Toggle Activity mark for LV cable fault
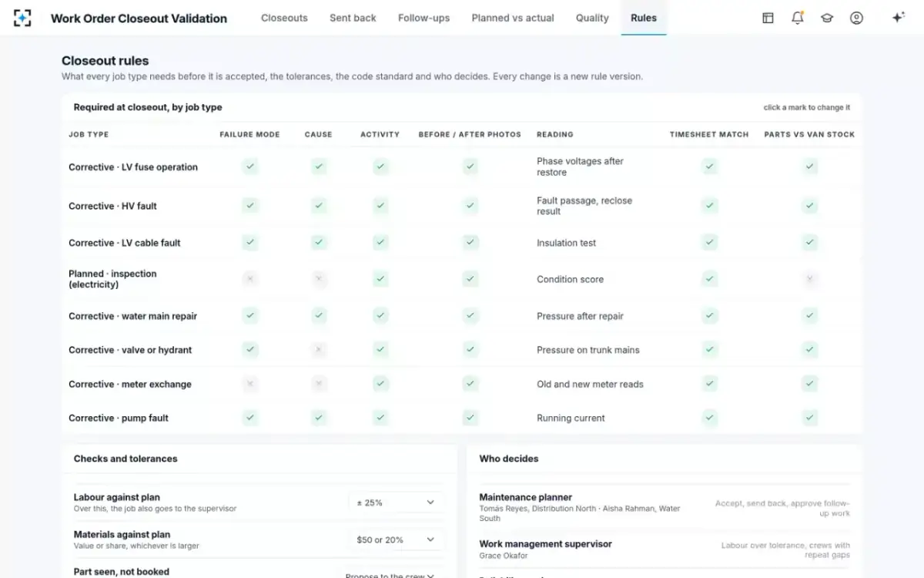The height and width of the screenshot is (578, 924). click(380, 243)
